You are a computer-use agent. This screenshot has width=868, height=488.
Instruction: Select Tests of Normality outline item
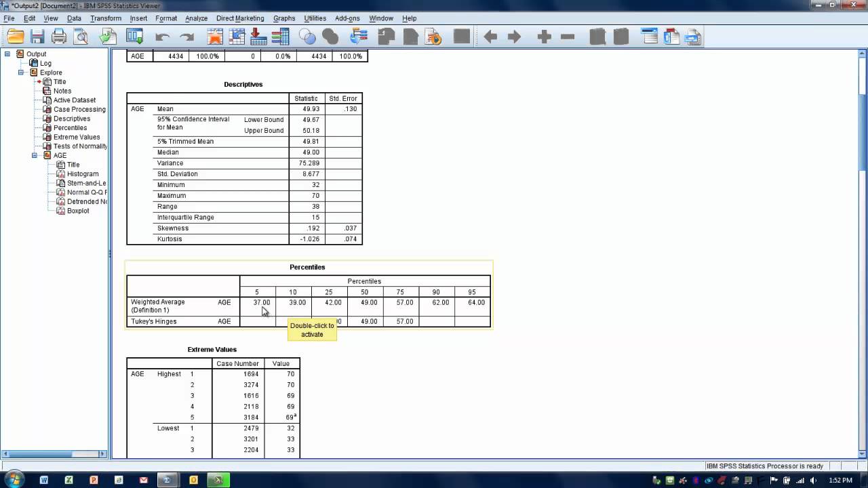(80, 146)
